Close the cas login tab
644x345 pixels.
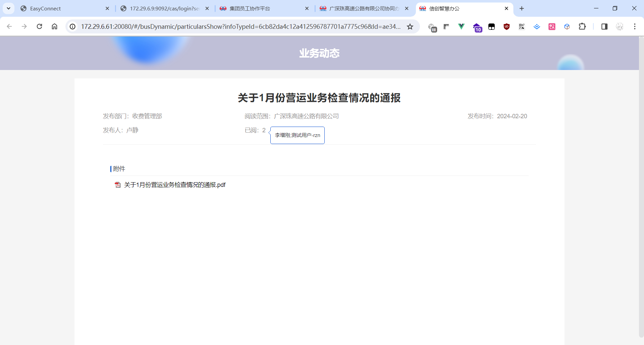[x=207, y=9]
